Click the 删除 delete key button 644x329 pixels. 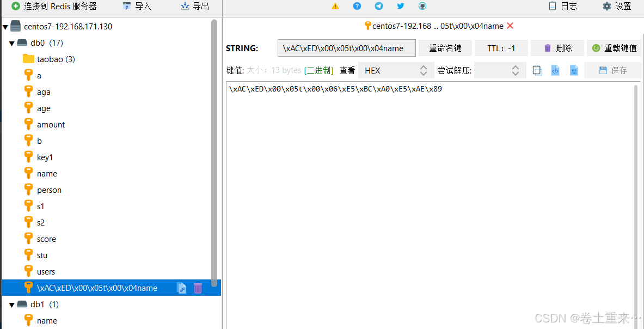pos(557,48)
